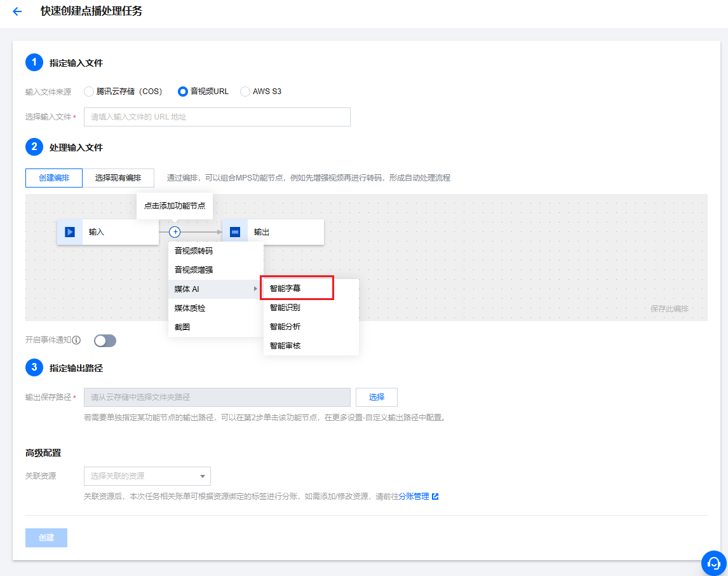728x576 pixels.
Task: Click the 创建 submit button
Action: [x=46, y=538]
